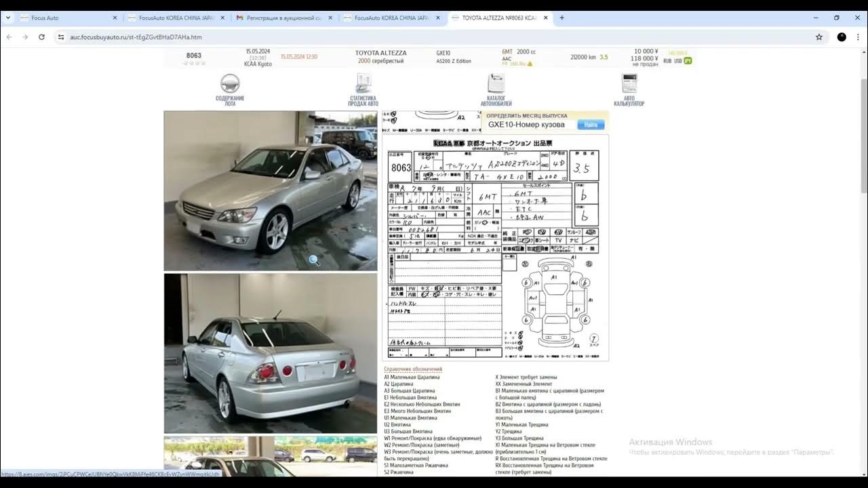Click 'XX Замененный Элемент' legend entry

click(x=524, y=384)
